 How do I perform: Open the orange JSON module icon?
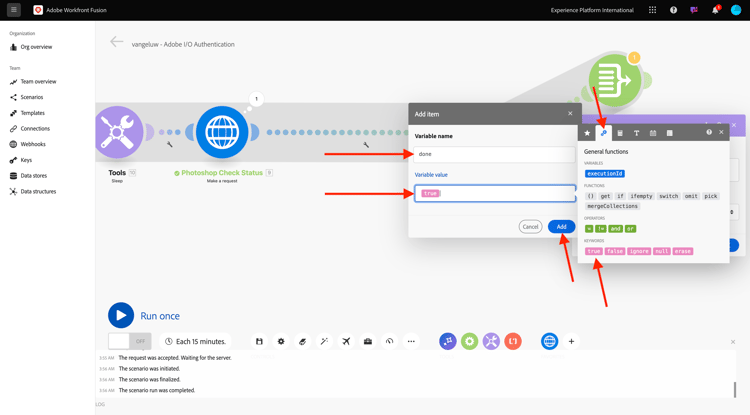[513, 341]
